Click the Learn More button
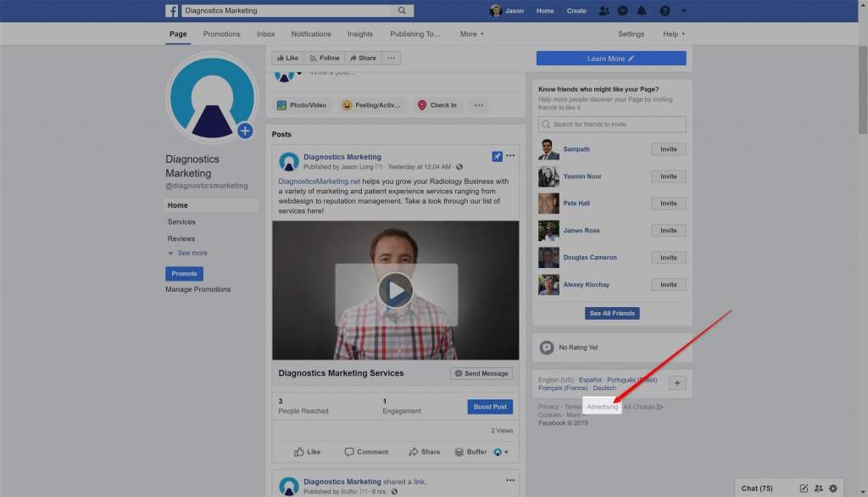 click(x=611, y=59)
